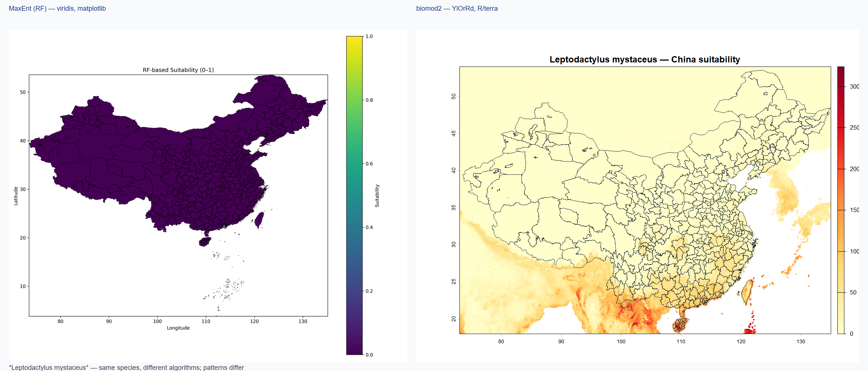
Task: Click the 300 tick on right colorbar
Action: click(854, 86)
